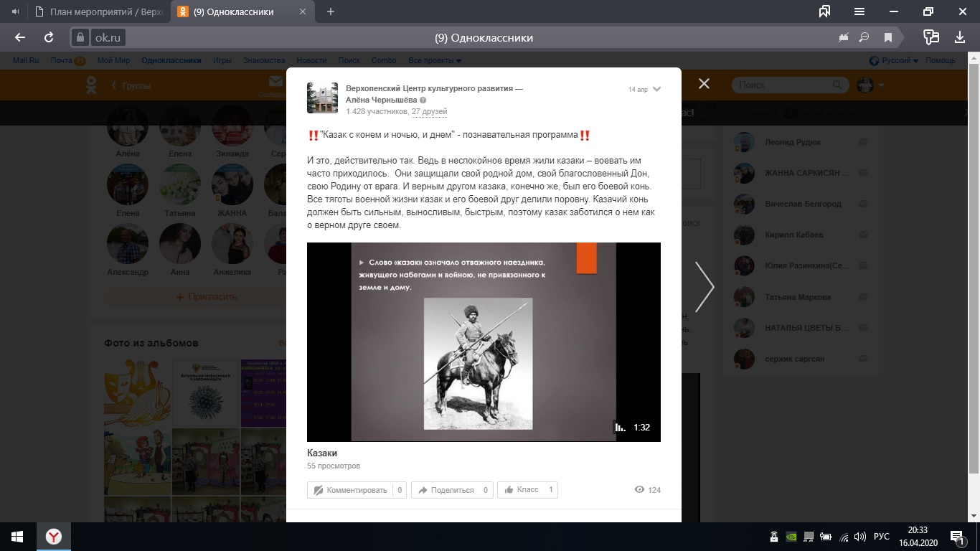Viewport: 980px width, 551px height.
Task: Open Мой Мир in the top bar
Action: [113, 61]
